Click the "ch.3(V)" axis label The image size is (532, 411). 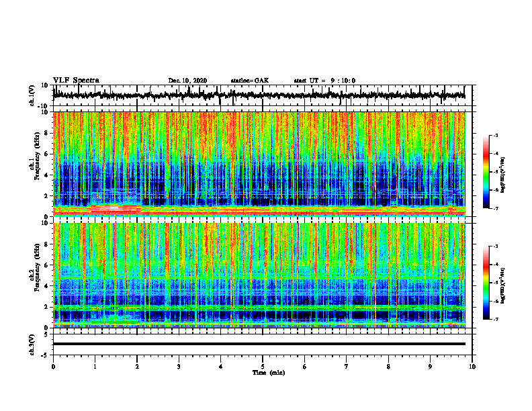pyautogui.click(x=32, y=345)
